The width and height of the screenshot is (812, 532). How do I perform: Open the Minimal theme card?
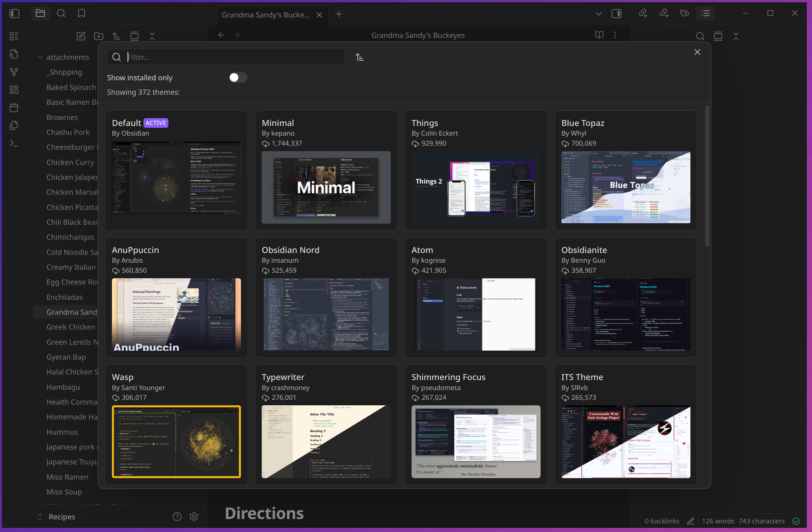(326, 170)
